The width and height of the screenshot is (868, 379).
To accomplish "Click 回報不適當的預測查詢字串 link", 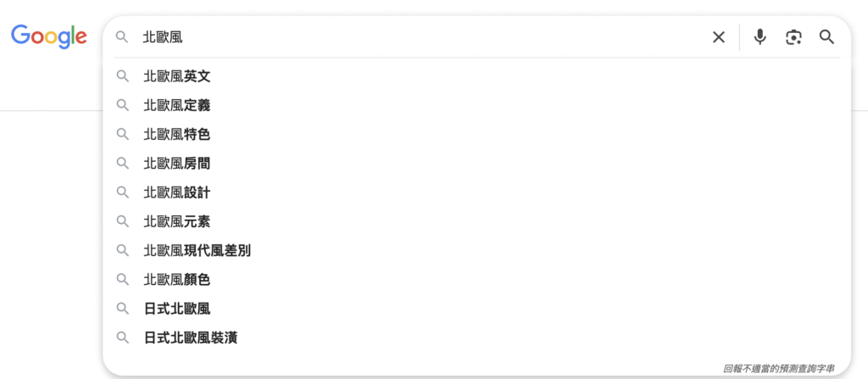I will 778,369.
